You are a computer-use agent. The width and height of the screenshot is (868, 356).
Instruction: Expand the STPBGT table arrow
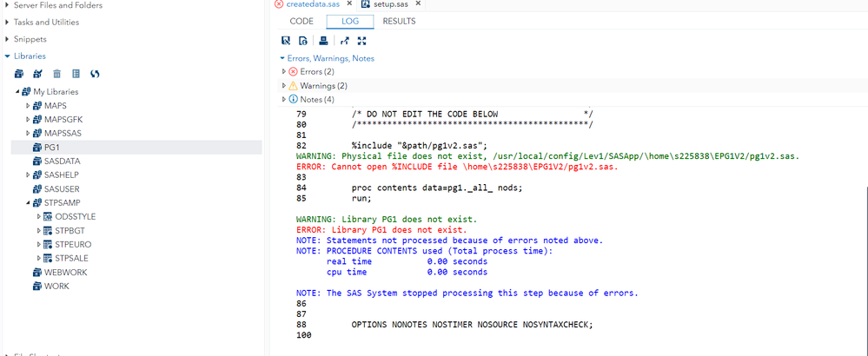pyautogui.click(x=39, y=230)
